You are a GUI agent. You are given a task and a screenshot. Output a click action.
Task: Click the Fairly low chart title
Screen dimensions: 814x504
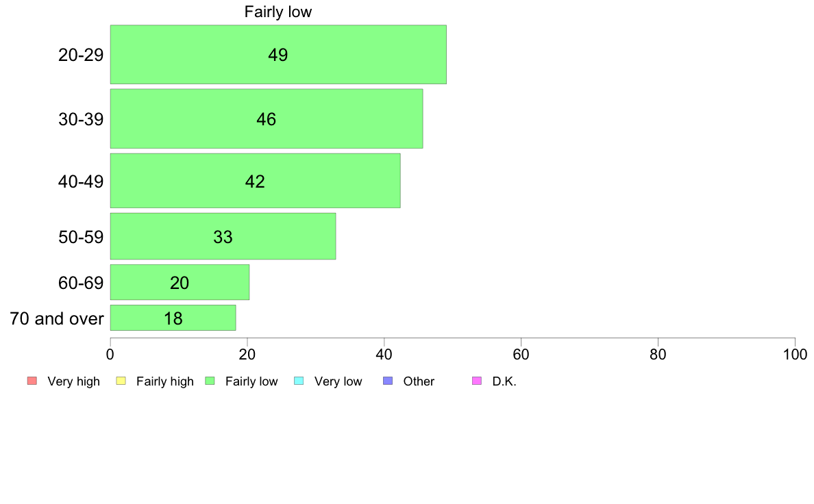(277, 12)
